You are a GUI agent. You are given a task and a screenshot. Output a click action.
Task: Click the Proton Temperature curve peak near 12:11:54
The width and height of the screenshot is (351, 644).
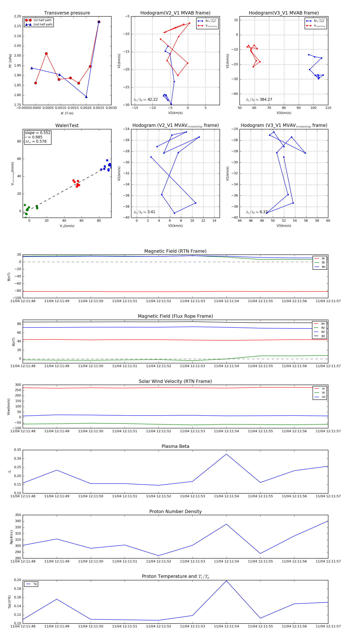(x=226, y=581)
